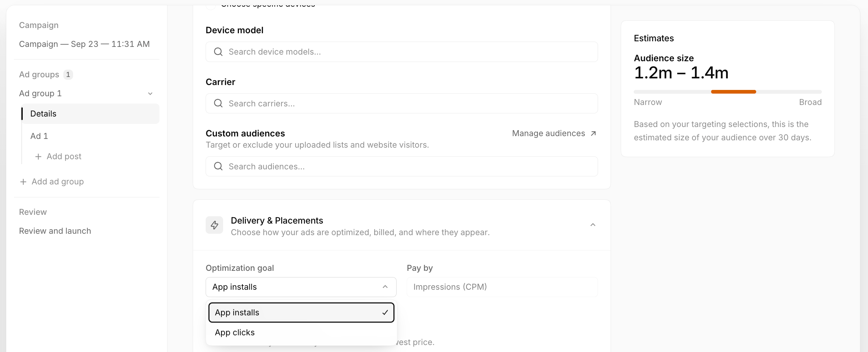Click the Ad group 1 label
This screenshot has height=352, width=868.
41,93
